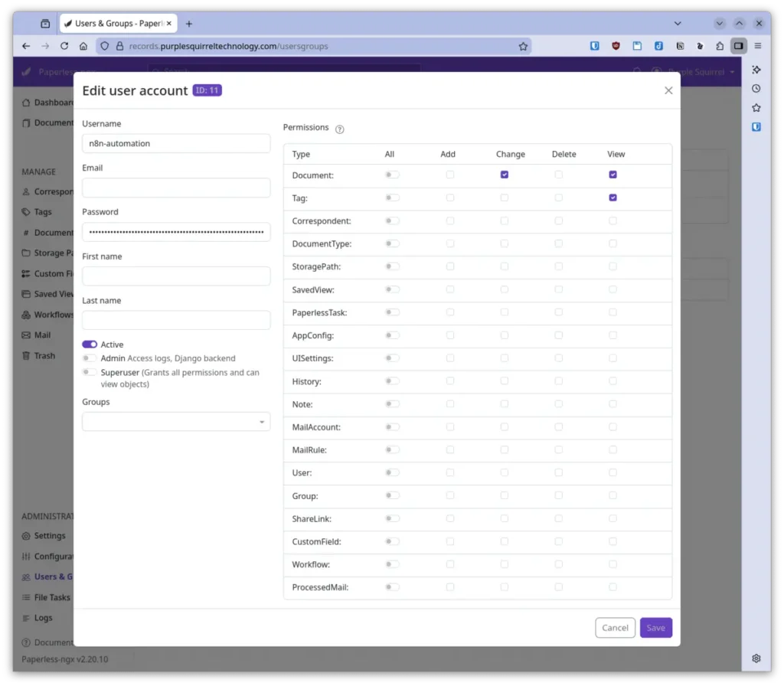Viewport: 784px width, 686px height.
Task: Open the Trash section
Action: pyautogui.click(x=40, y=355)
